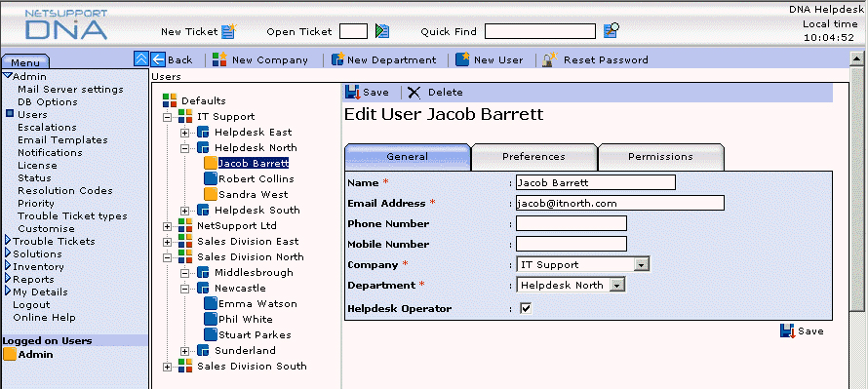The image size is (868, 389).
Task: Open the Online Help link
Action: pos(44,317)
